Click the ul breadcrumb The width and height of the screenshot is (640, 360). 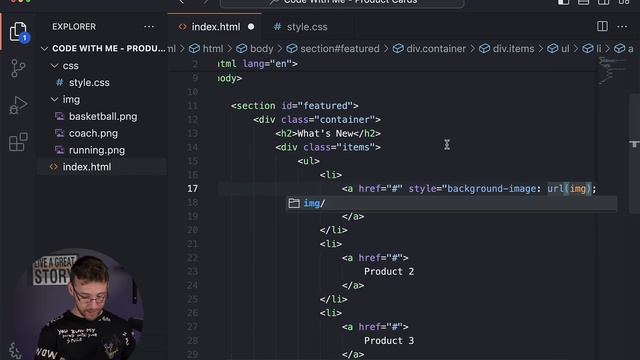[558, 49]
